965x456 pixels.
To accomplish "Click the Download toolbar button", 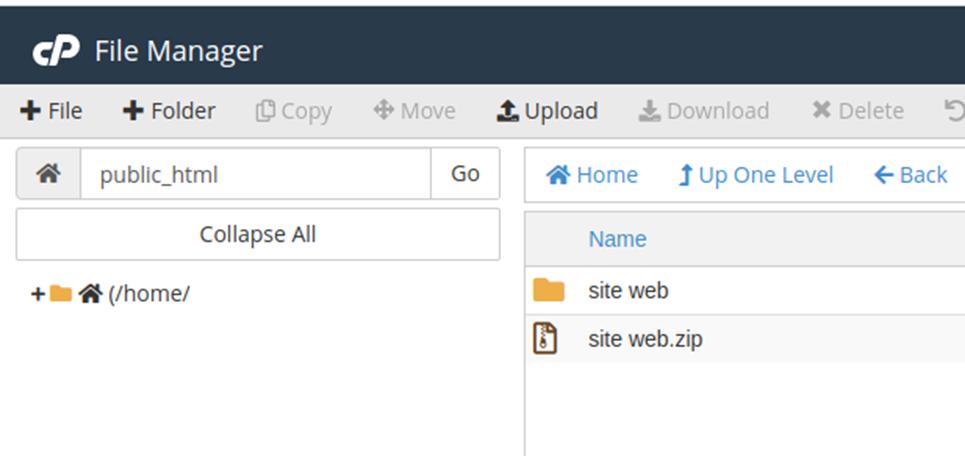I will (704, 111).
